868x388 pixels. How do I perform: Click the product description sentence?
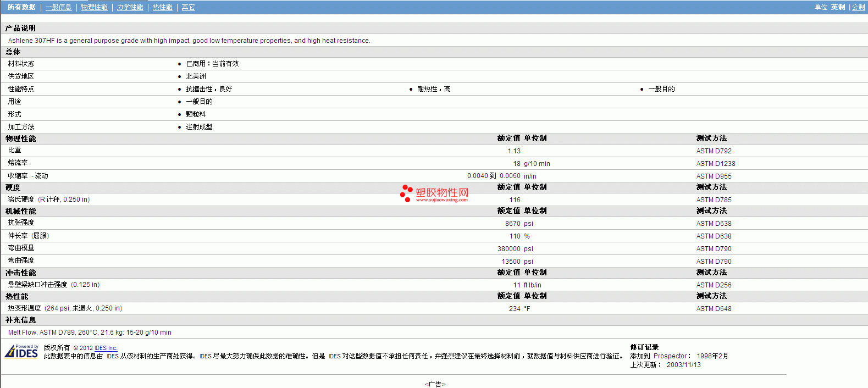click(189, 41)
